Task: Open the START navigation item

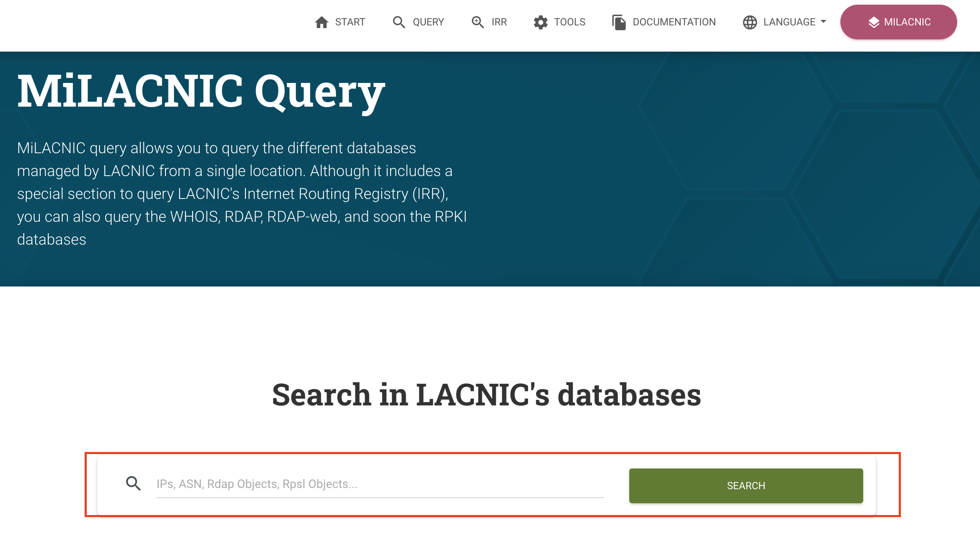Action: pyautogui.click(x=350, y=22)
